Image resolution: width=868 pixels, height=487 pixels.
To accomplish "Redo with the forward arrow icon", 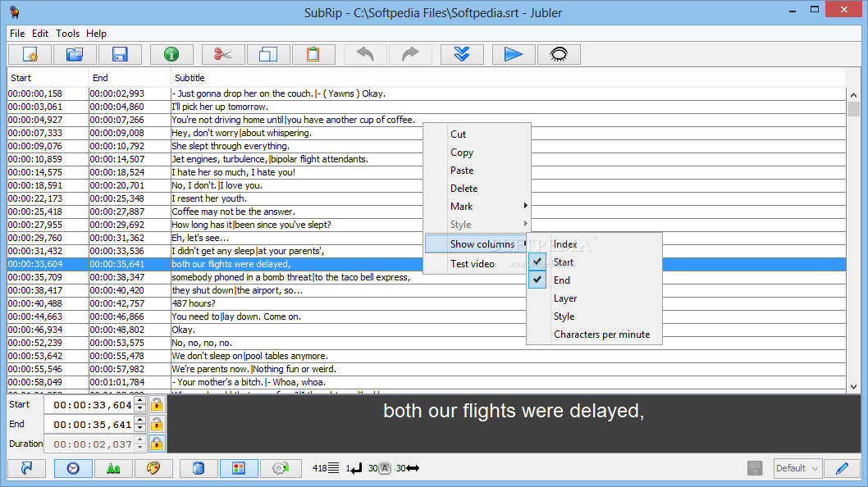I will click(x=410, y=54).
